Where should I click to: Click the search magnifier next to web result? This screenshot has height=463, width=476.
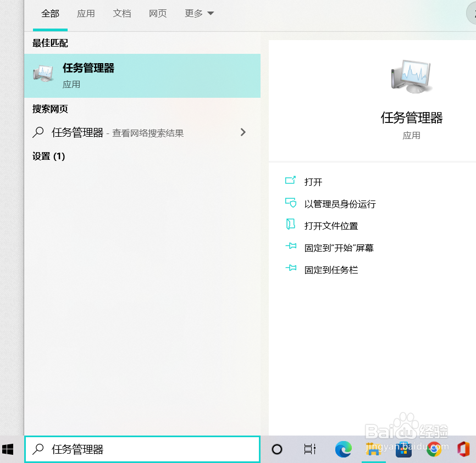[38, 132]
